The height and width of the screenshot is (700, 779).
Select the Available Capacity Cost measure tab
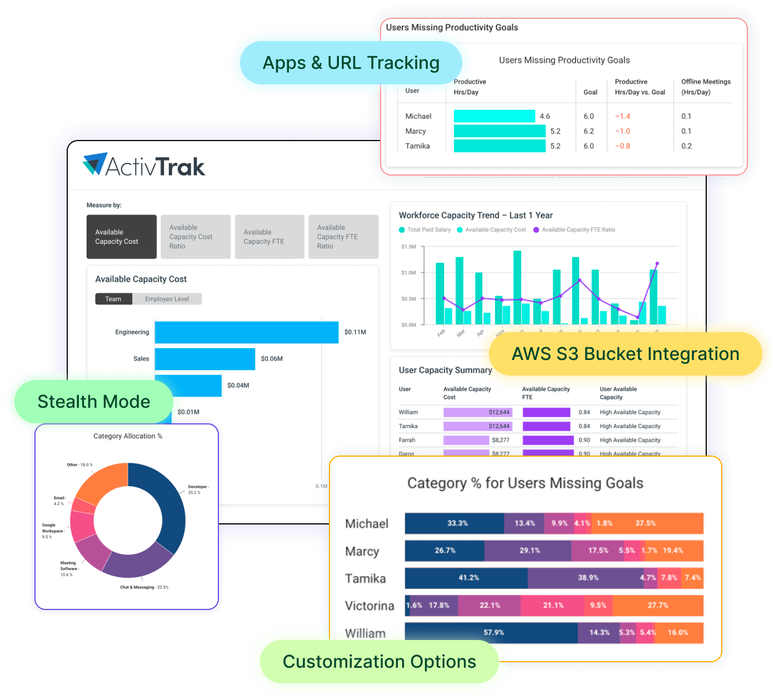pyautogui.click(x=122, y=237)
